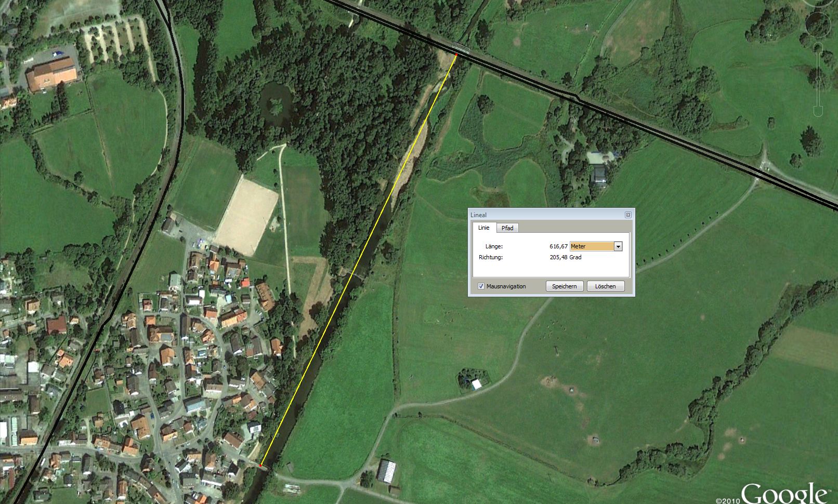Click the Google logo watermark
The image size is (838, 504).
point(783,493)
